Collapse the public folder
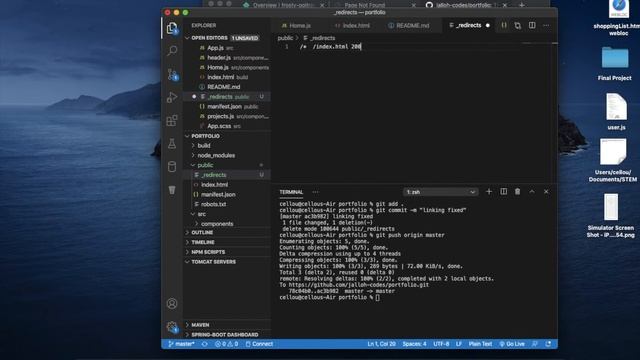Image resolution: width=640 pixels, height=360 pixels. click(205, 165)
